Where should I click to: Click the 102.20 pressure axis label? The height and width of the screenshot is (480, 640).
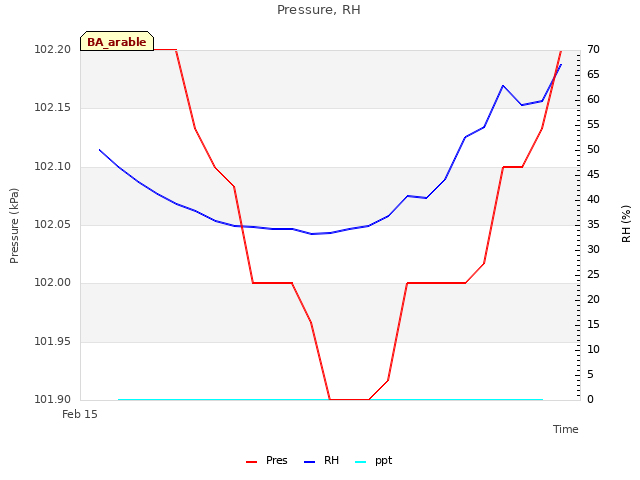tap(53, 49)
